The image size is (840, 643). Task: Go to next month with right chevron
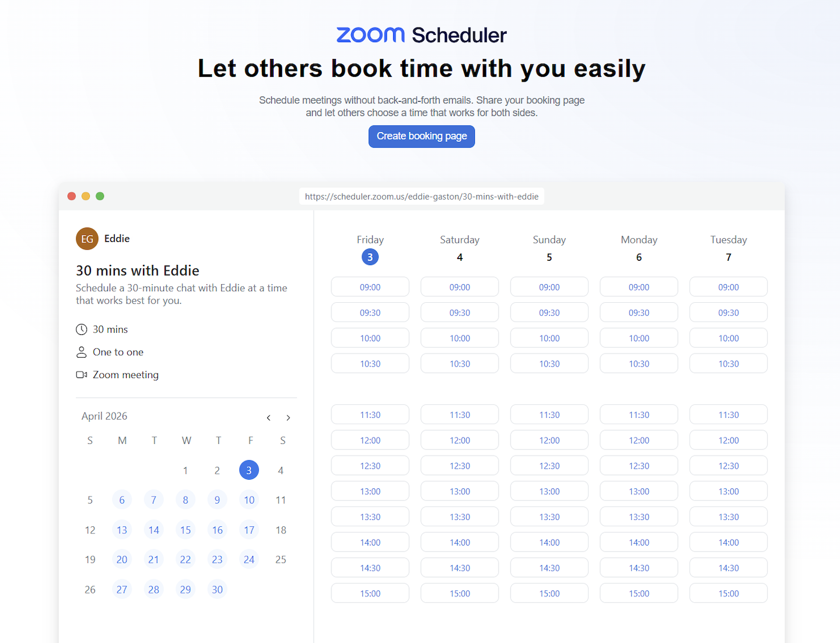point(288,418)
